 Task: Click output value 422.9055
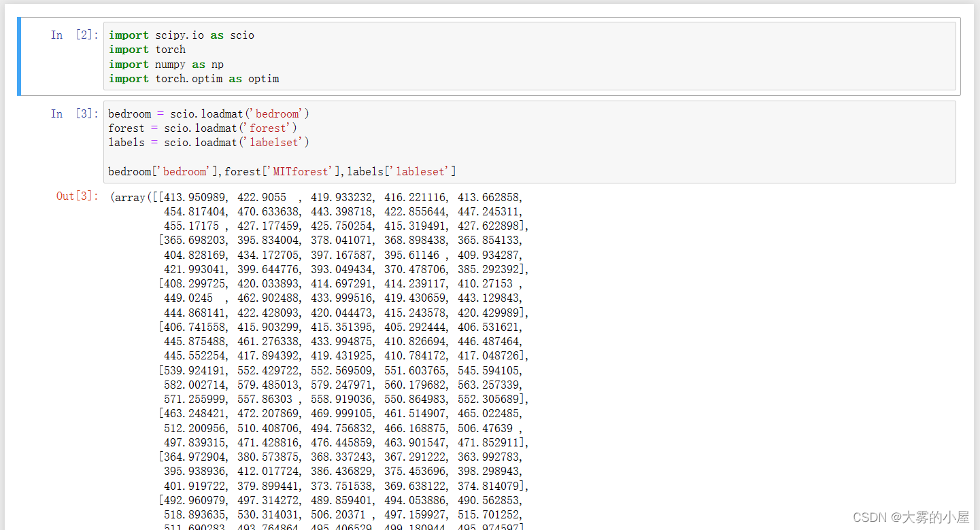point(262,198)
